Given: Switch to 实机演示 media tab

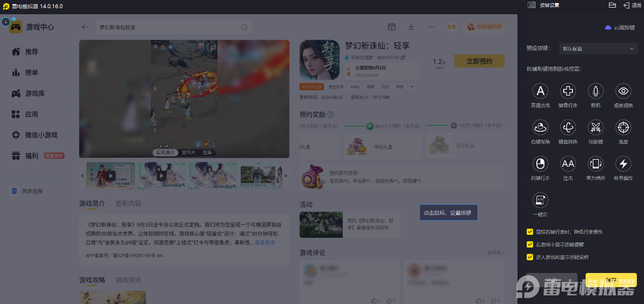Looking at the screenshot, I should [x=165, y=153].
